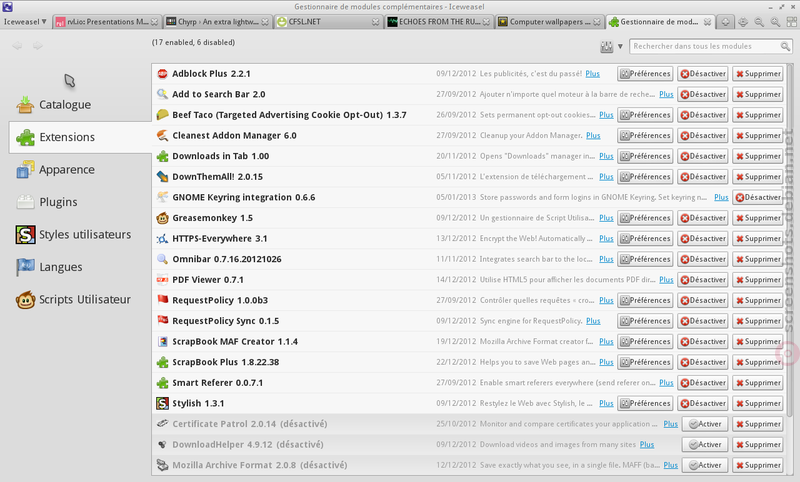Close the Gestionnaire de modules tab

point(707,22)
